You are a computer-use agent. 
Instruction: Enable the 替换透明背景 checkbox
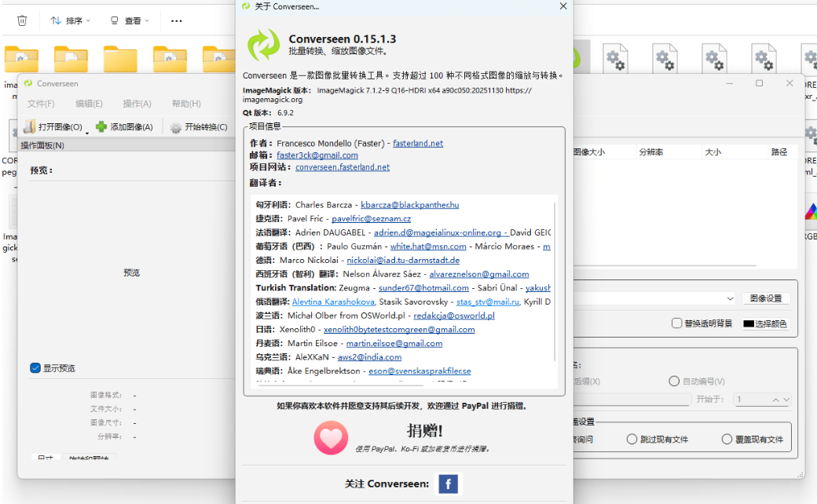tap(676, 323)
